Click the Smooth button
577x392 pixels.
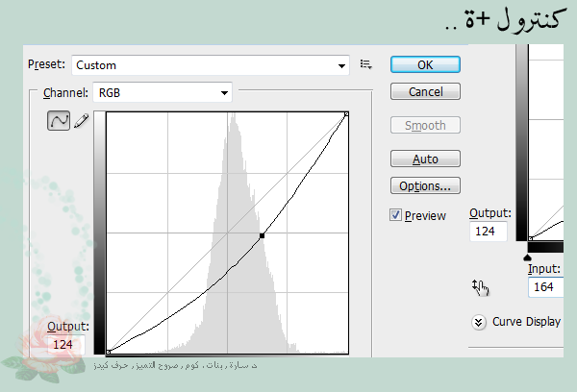coord(425,125)
